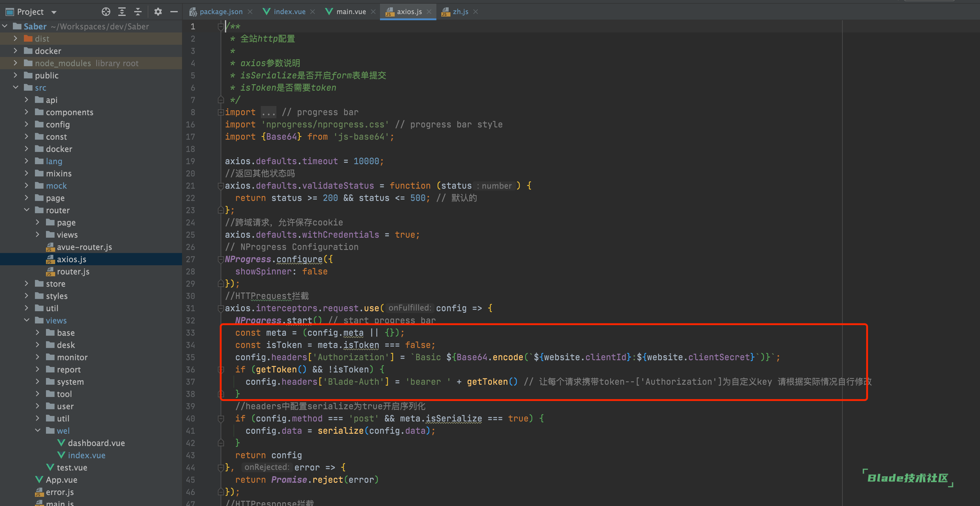
Task: Switch to the zh.js tab
Action: pos(460,12)
